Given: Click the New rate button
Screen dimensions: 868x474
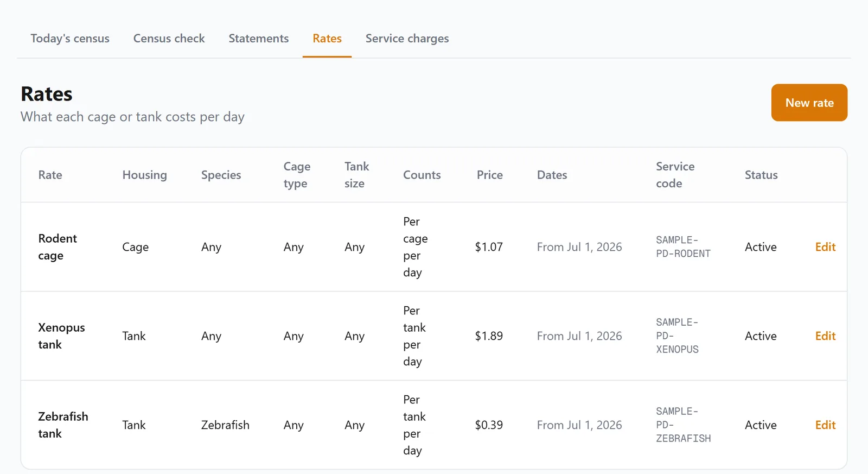Looking at the screenshot, I should [809, 103].
